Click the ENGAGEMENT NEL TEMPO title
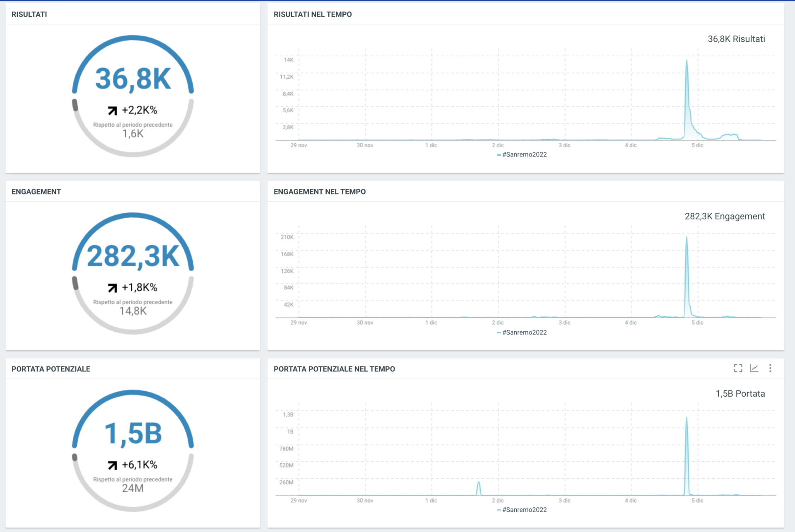Screen dimensions: 795x532 320,192
